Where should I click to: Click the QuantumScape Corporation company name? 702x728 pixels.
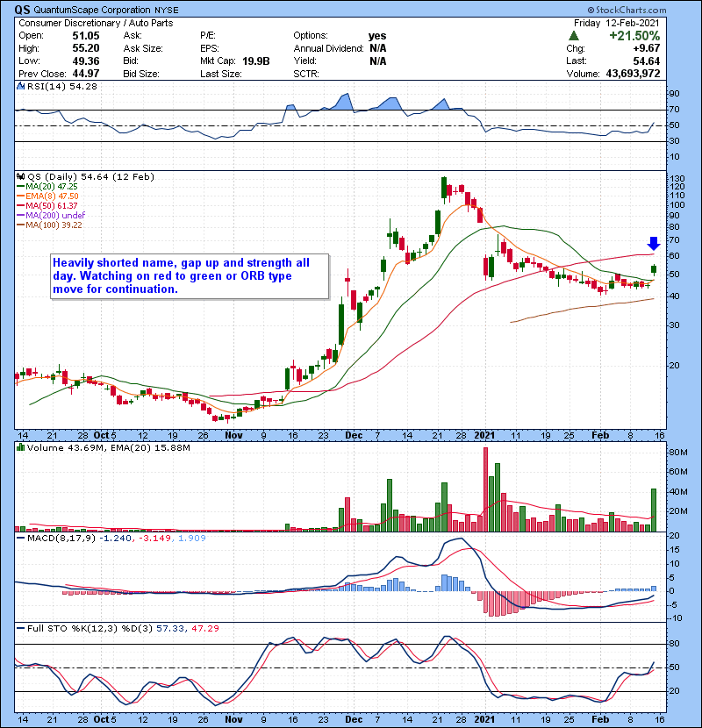click(x=92, y=10)
